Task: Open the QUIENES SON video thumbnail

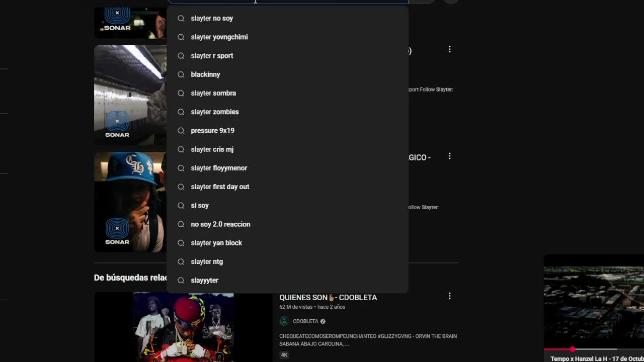Action: click(183, 327)
